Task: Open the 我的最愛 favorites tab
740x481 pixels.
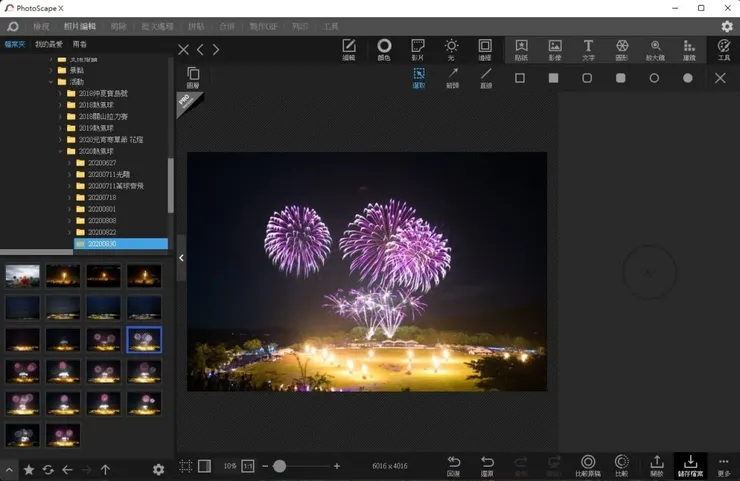Action: tap(49, 44)
